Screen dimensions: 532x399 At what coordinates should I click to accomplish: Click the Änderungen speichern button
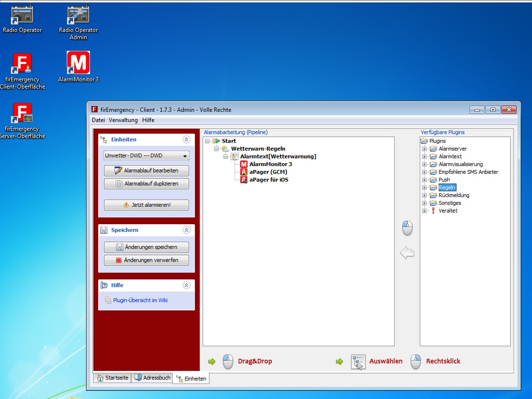[x=146, y=247]
